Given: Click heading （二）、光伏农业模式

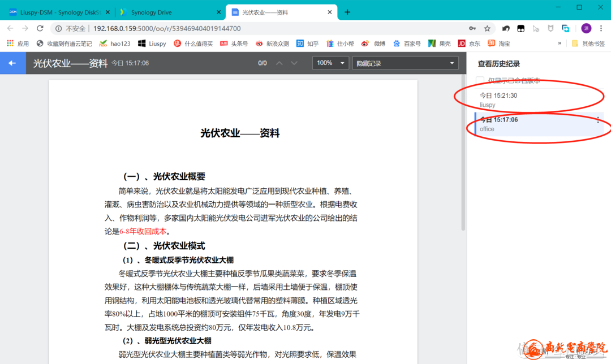Looking at the screenshot, I should coord(164,246).
